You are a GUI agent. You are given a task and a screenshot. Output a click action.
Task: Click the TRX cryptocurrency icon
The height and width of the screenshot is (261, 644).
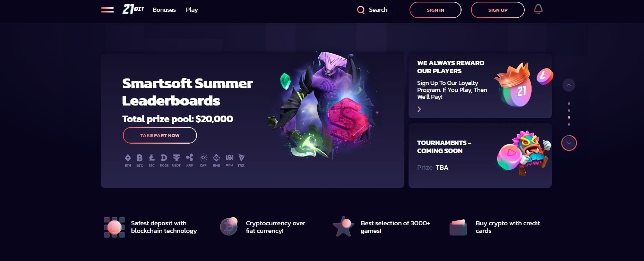click(x=241, y=160)
